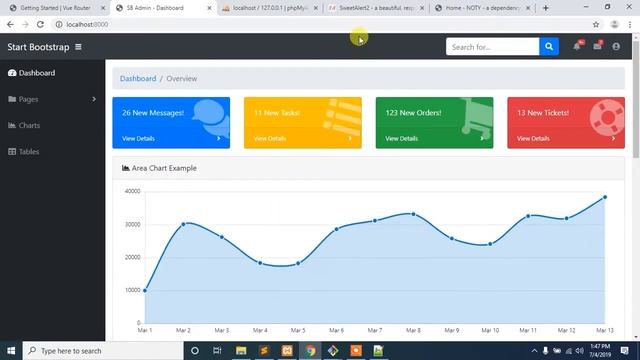
Task: Open the notifications bell dropdown
Action: coord(577,46)
